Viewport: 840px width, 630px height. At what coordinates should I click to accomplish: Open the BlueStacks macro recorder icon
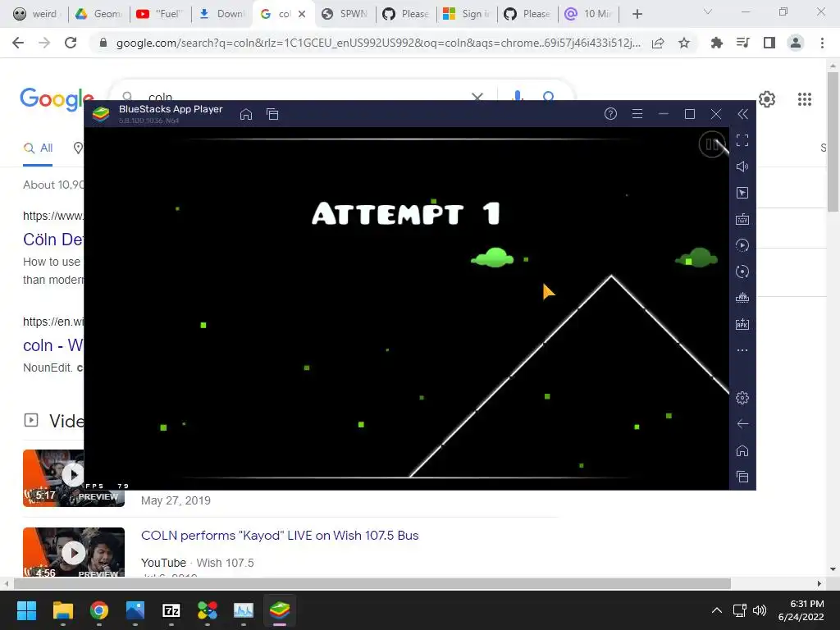point(742,245)
